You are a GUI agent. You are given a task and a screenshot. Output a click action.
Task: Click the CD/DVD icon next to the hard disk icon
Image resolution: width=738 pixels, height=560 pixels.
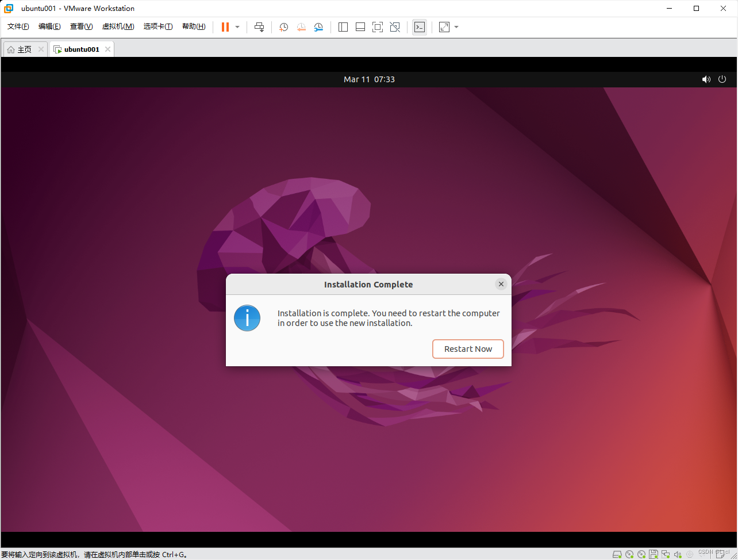[629, 554]
